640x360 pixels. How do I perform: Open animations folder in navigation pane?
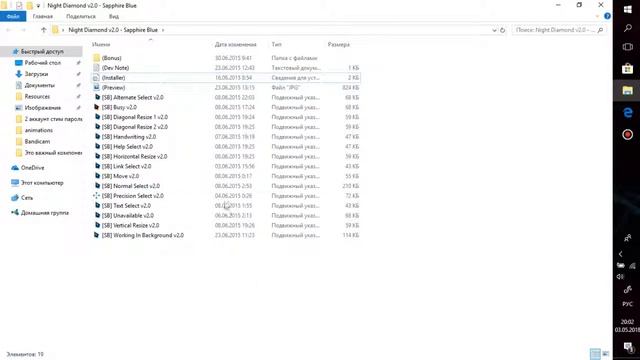(38, 130)
